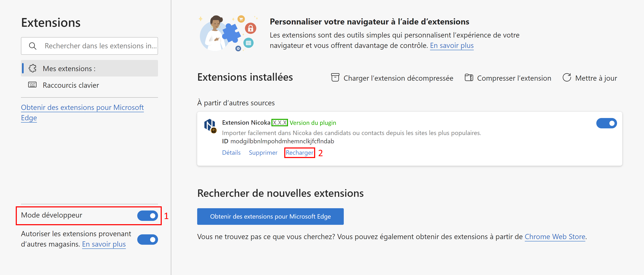
Task: Open the Chrome Web Store link
Action: (555, 236)
